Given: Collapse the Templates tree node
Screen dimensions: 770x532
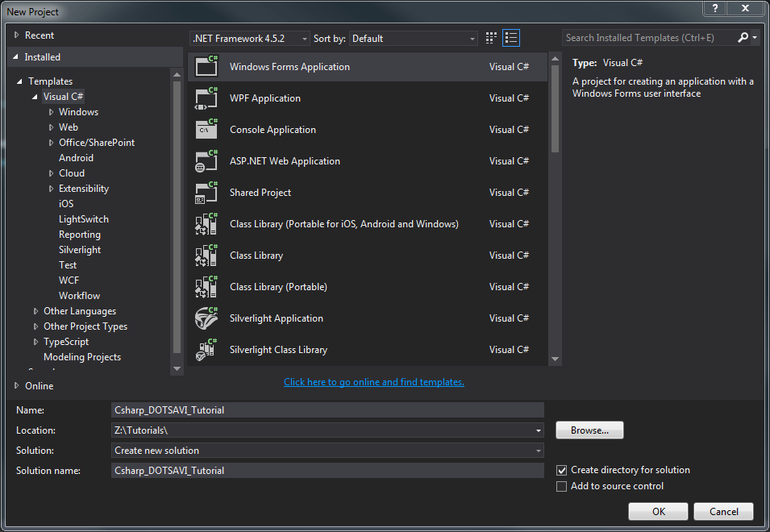Looking at the screenshot, I should [19, 81].
